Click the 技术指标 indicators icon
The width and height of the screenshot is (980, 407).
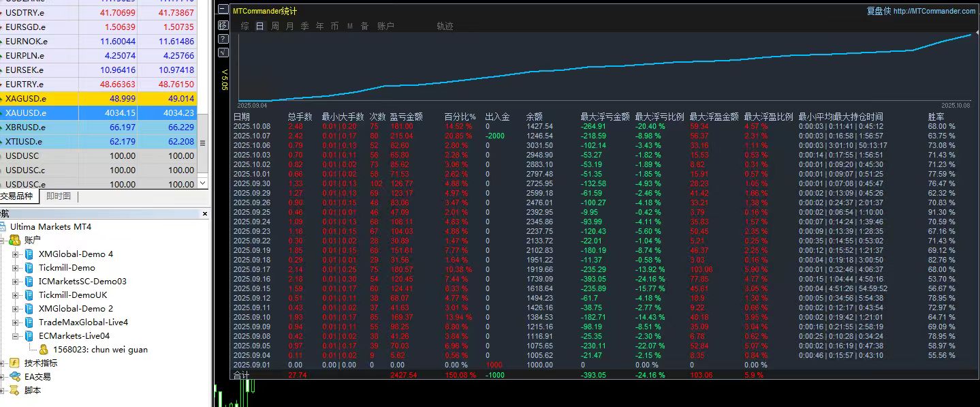point(14,363)
